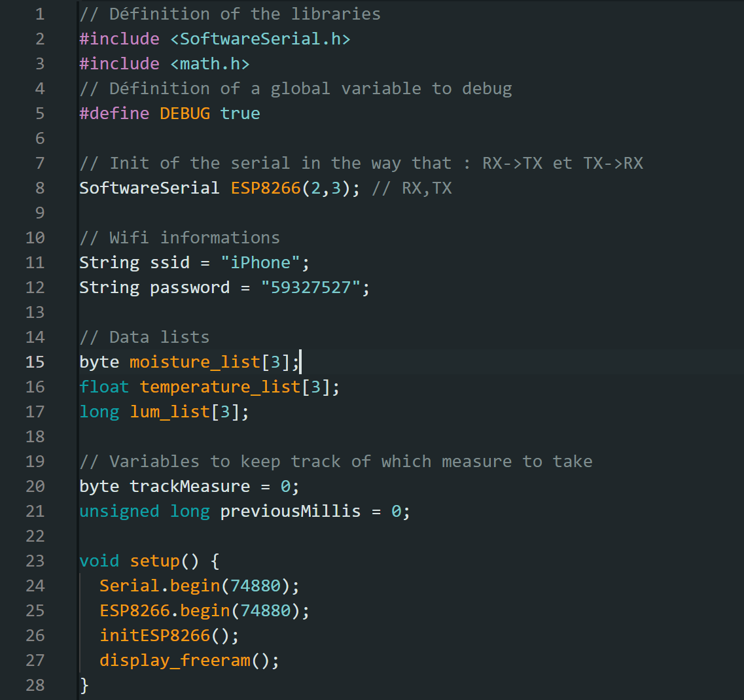Click the baud rate in Serial.begin

pyautogui.click(x=260, y=586)
